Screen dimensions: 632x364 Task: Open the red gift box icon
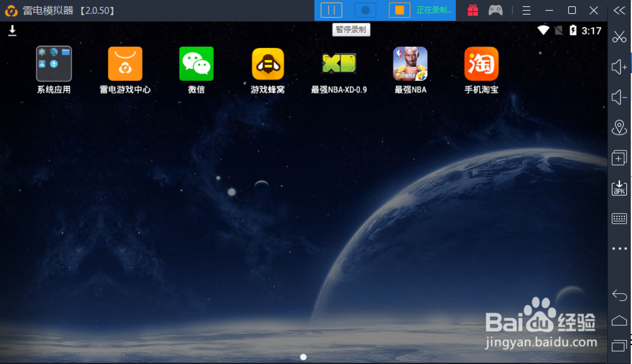[x=473, y=10]
